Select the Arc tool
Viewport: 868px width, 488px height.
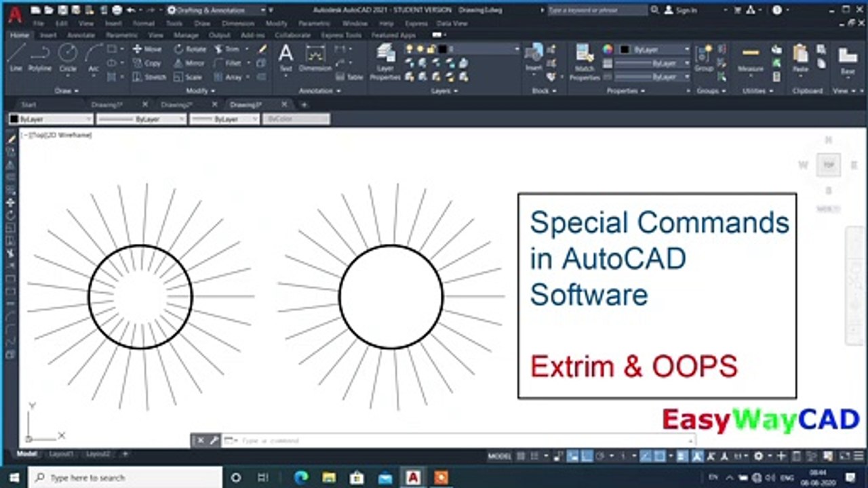pos(94,58)
